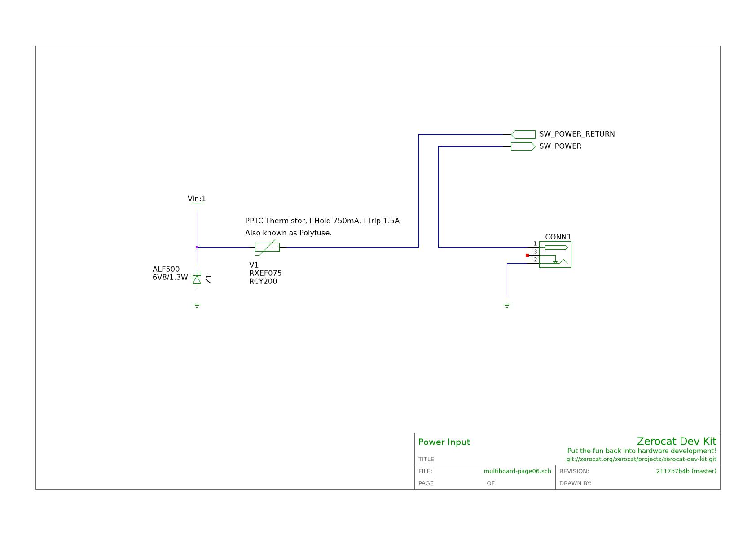Click the 'DRAWN BY:' field label
Screen dimensions: 756x535
tap(576, 483)
